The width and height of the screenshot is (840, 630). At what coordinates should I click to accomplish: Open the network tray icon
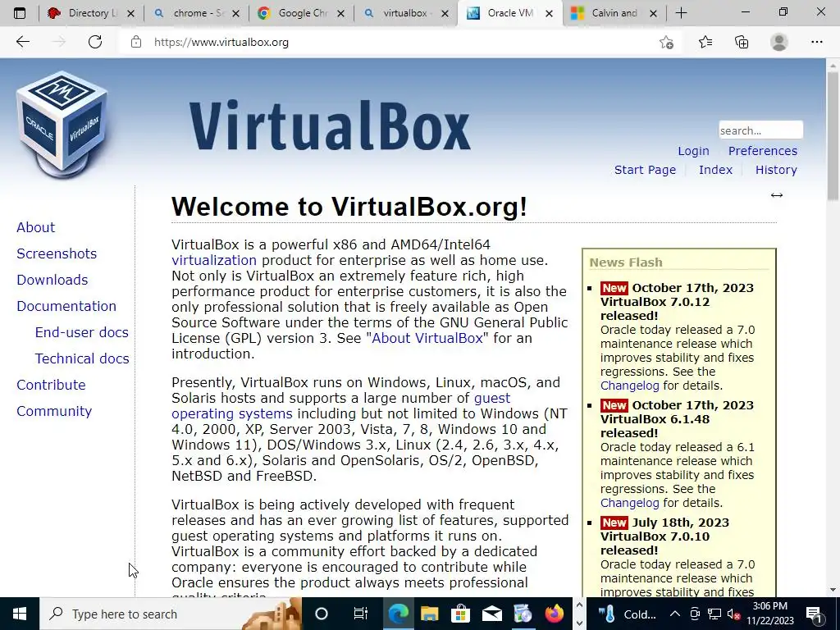pyautogui.click(x=714, y=614)
